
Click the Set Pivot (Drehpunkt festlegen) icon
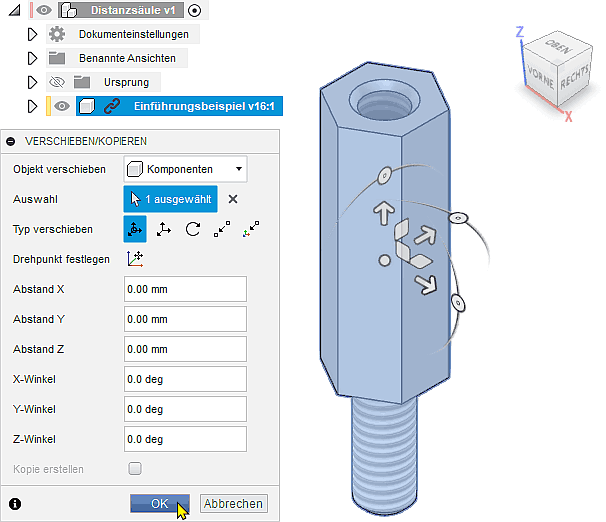135,259
